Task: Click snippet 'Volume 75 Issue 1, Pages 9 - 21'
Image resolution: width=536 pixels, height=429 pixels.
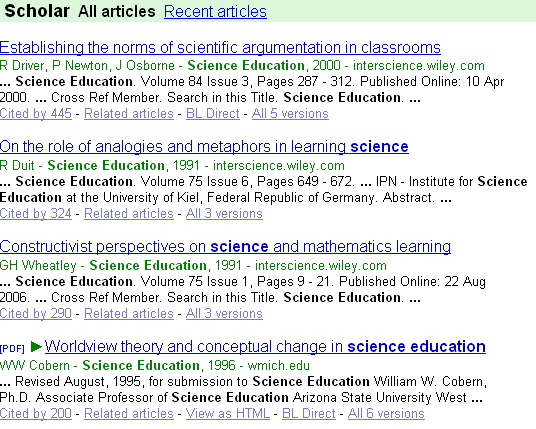Action: point(236,282)
